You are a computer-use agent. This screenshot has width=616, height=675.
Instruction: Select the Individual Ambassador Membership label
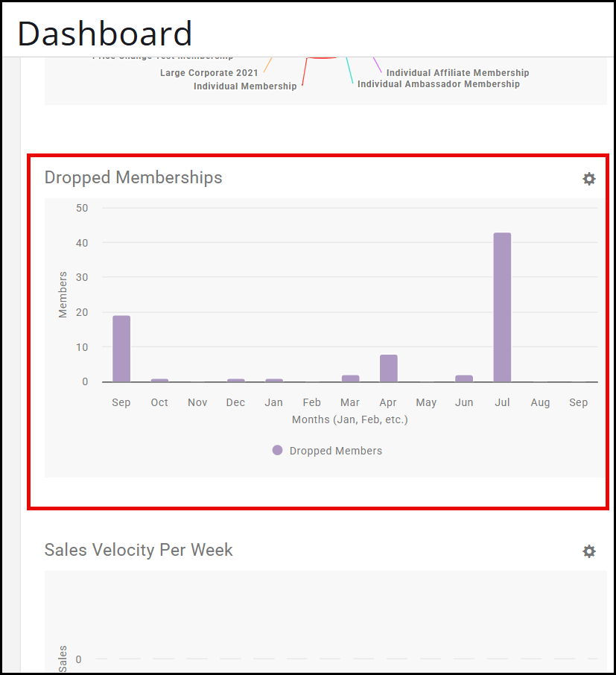(439, 84)
